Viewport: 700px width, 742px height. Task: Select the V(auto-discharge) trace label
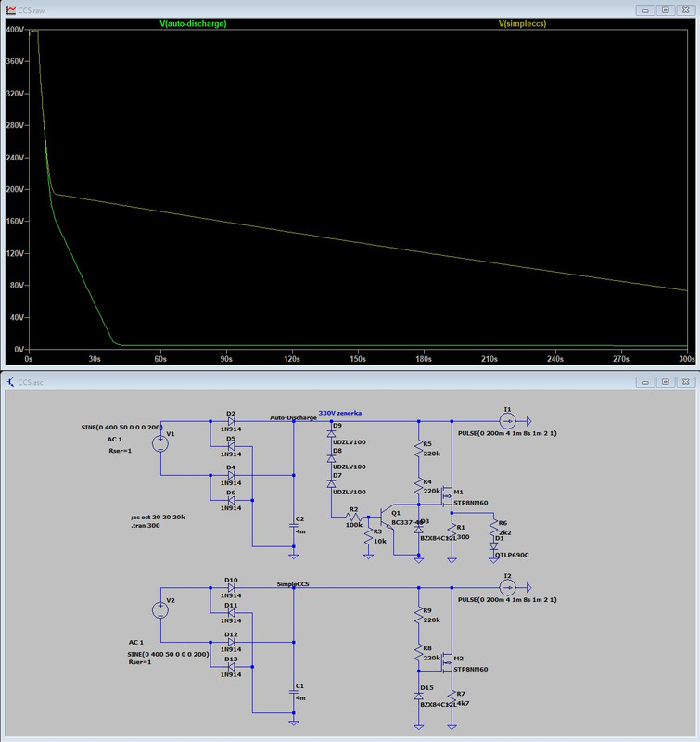(193, 24)
